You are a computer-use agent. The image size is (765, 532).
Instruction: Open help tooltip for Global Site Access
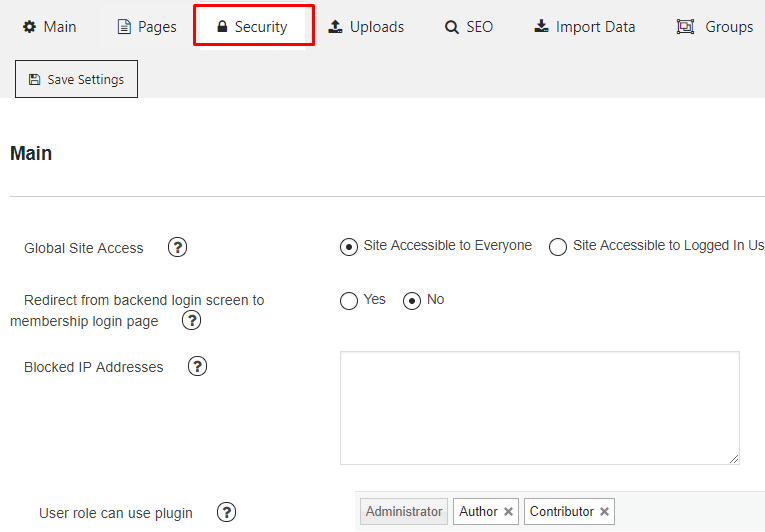[x=178, y=247]
